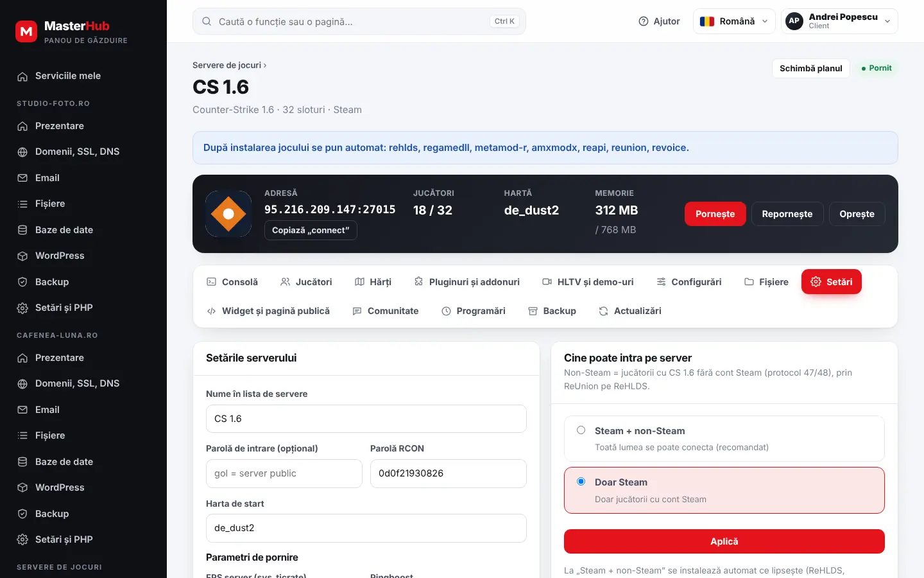This screenshot has width=924, height=578.
Task: Click the Servere de jocuri breadcrumb link
Action: pyautogui.click(x=227, y=65)
